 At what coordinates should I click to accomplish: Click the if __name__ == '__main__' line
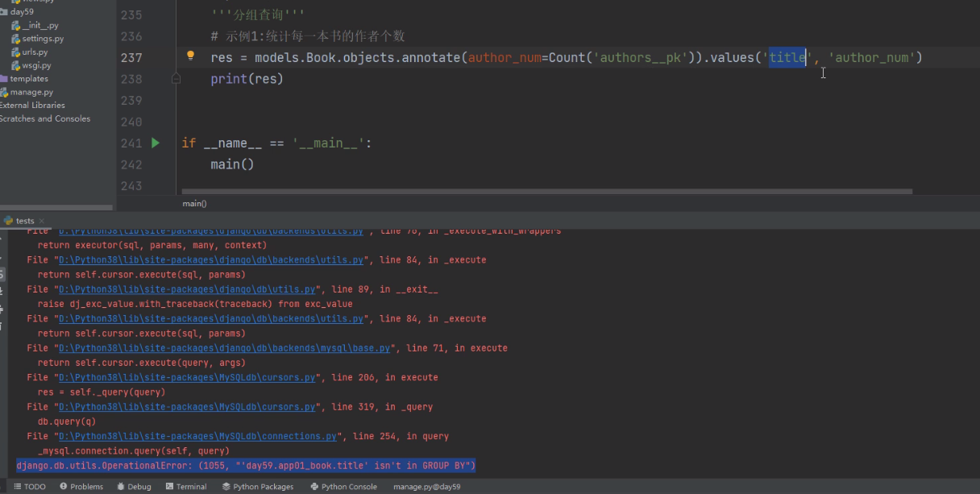point(276,143)
